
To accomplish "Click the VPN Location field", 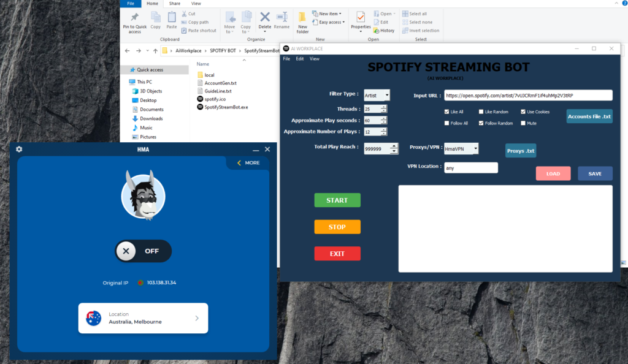I will point(471,168).
